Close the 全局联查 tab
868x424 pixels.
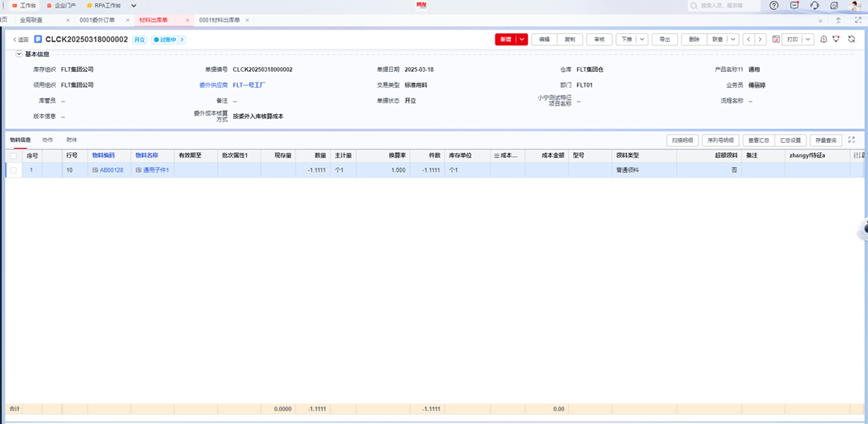[68, 20]
